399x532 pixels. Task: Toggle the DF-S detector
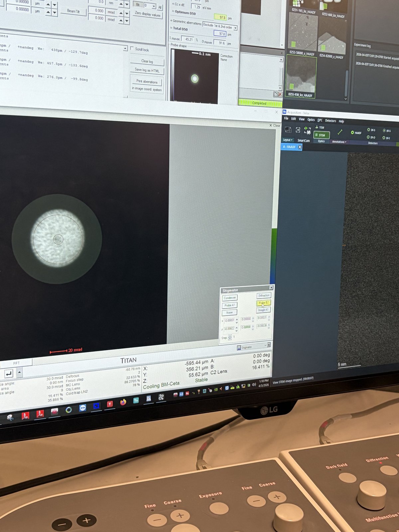[371, 130]
